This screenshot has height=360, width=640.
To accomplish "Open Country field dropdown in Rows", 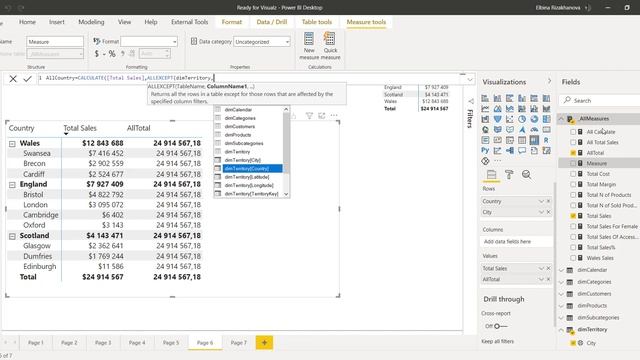I will click(x=541, y=201).
